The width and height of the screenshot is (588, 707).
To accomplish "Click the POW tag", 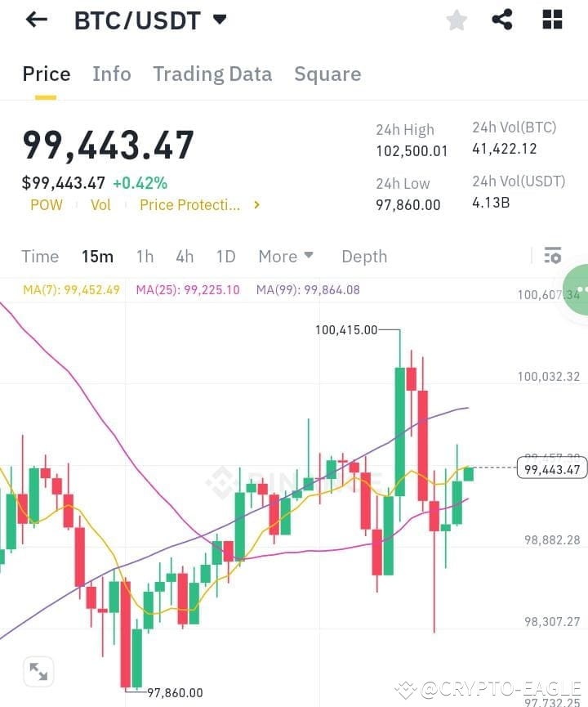I will pyautogui.click(x=46, y=205).
